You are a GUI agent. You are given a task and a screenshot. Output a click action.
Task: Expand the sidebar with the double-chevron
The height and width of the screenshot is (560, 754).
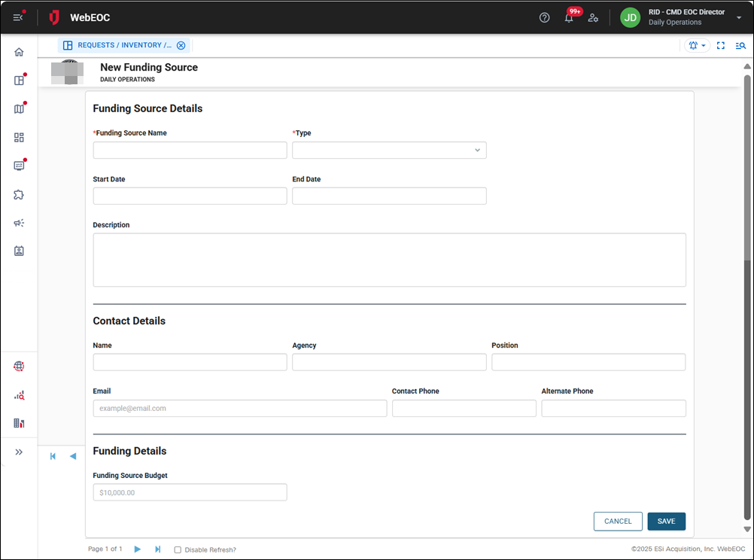[x=19, y=452]
